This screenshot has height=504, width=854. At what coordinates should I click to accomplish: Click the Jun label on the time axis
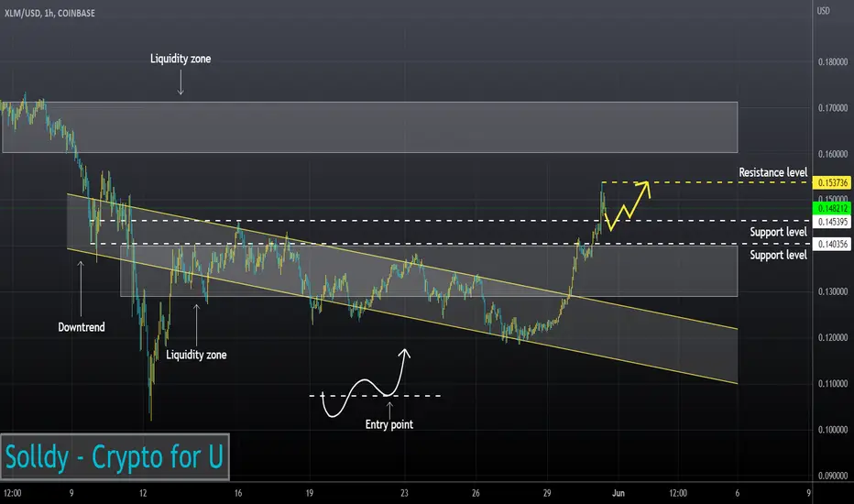click(619, 493)
